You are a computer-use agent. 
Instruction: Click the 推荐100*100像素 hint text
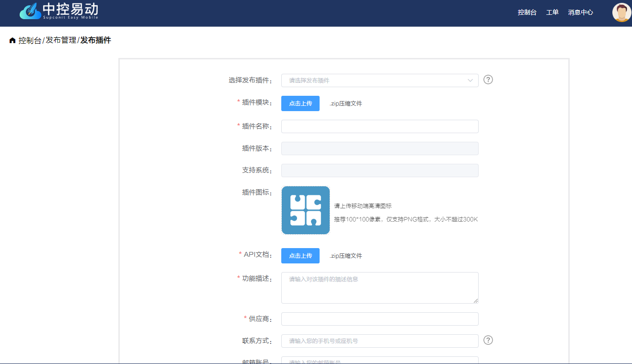(406, 219)
